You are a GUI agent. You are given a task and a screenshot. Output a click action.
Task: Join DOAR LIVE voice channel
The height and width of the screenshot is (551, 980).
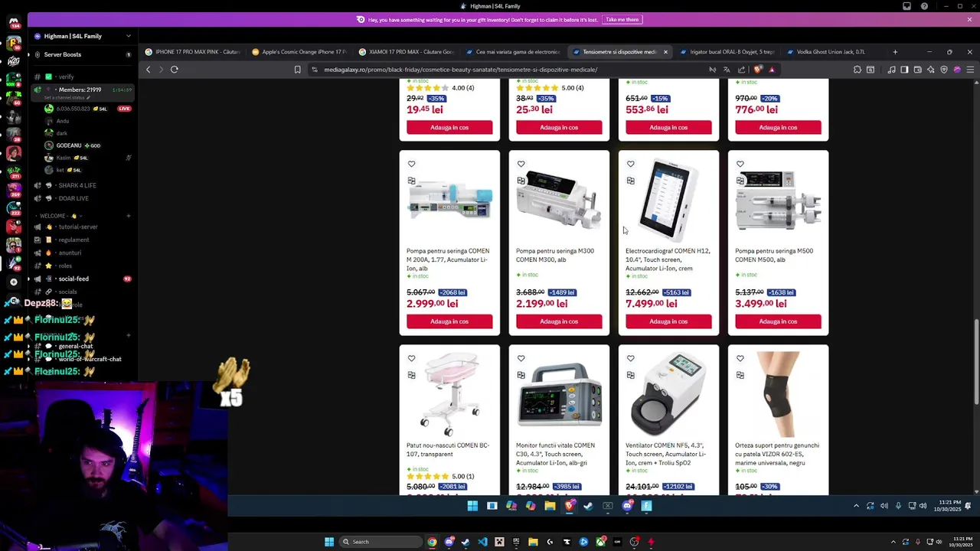(x=83, y=198)
